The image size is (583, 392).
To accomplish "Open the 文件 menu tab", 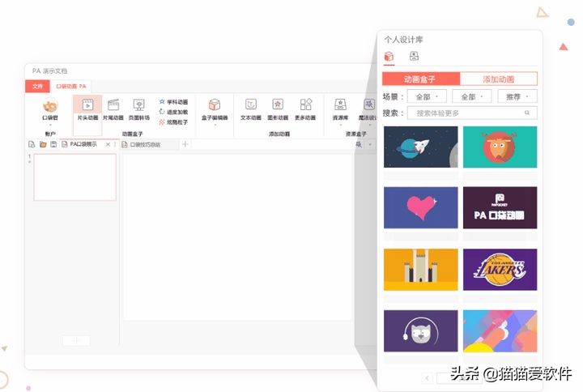I will coord(37,87).
